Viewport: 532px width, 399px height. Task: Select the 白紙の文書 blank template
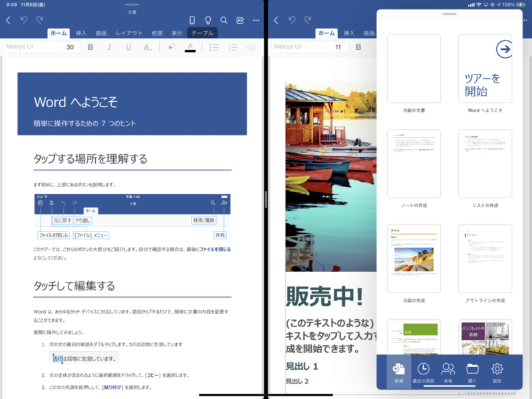pyautogui.click(x=414, y=68)
